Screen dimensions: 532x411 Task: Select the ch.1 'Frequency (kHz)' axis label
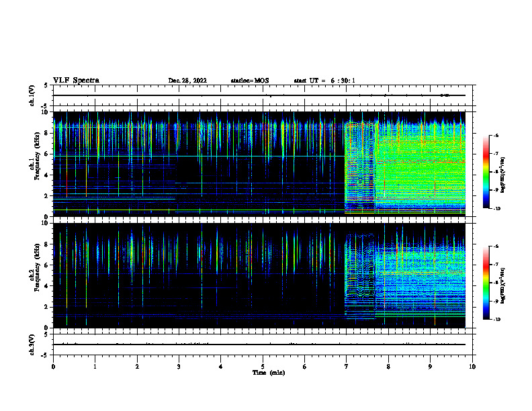point(37,156)
